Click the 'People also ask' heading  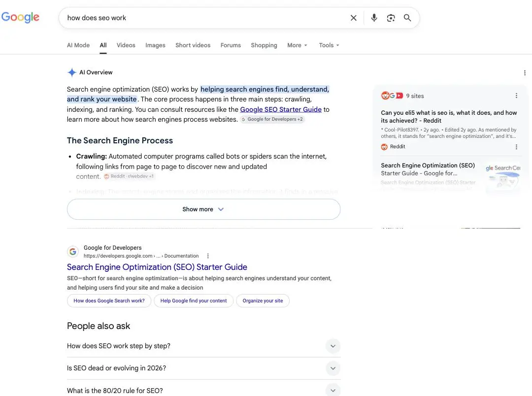pyautogui.click(x=99, y=326)
